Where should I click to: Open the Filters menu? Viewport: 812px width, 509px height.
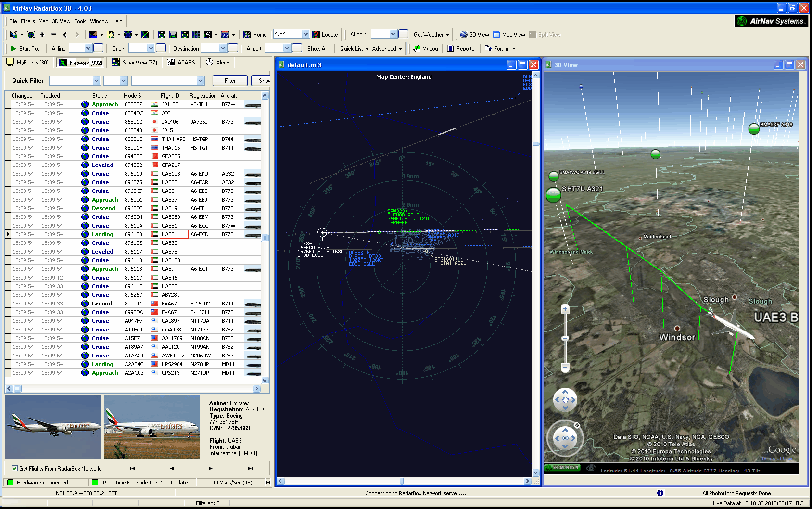27,21
